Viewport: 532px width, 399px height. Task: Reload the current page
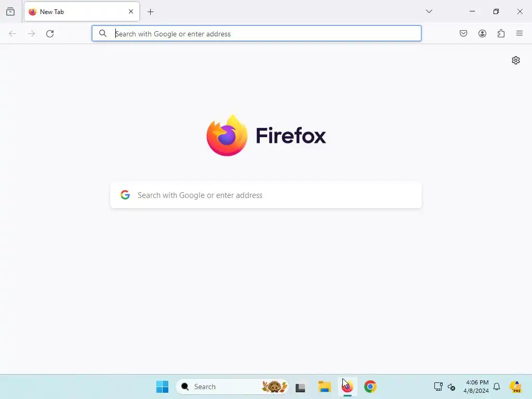pos(50,34)
